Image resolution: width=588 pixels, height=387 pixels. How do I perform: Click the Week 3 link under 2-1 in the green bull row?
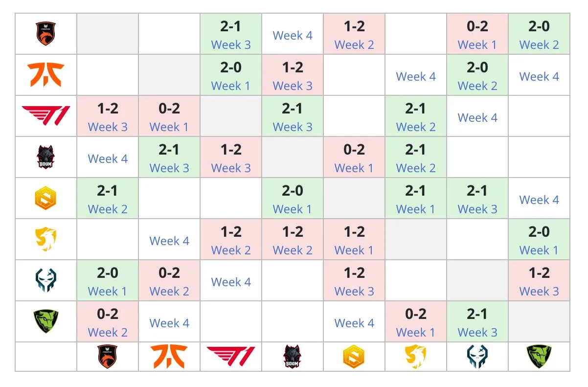(477, 333)
